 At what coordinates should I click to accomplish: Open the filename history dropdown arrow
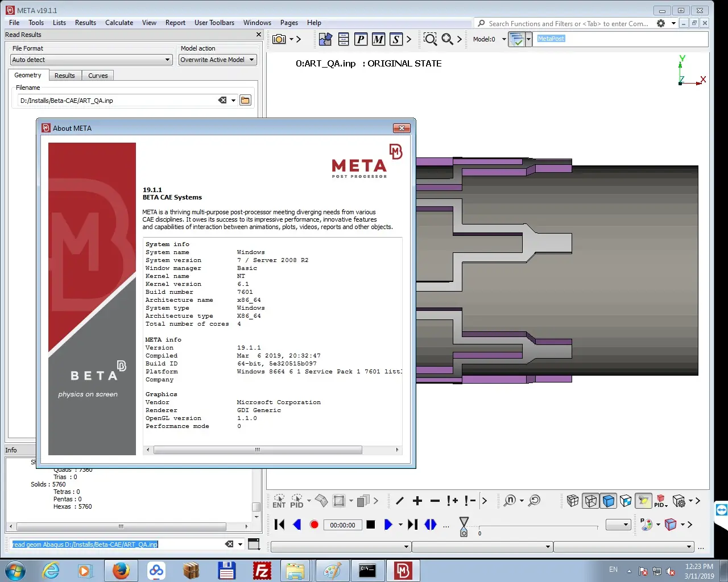(x=233, y=101)
